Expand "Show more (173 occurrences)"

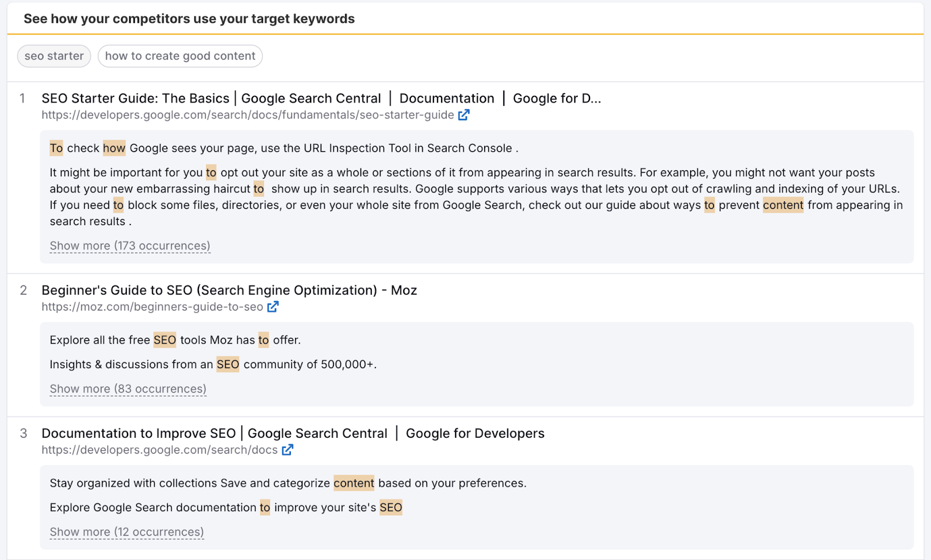click(129, 245)
